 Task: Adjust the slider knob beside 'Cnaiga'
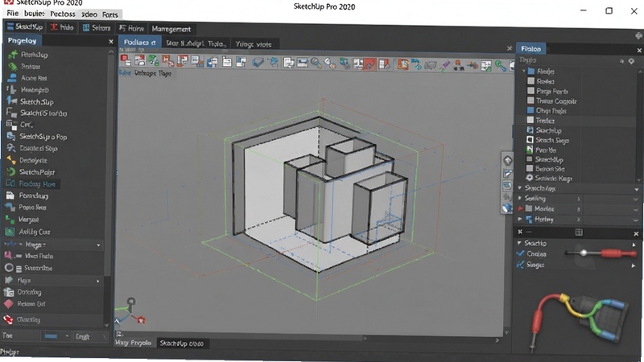583,253
